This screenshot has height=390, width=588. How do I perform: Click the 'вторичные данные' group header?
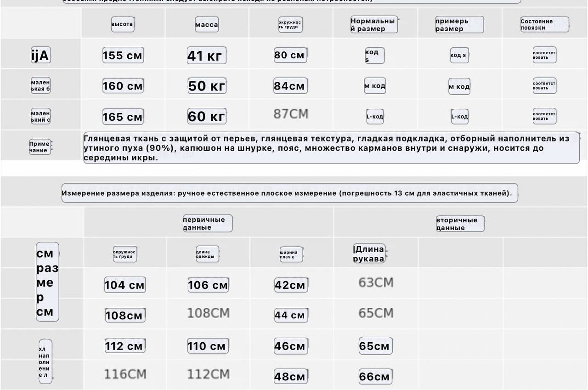point(460,224)
